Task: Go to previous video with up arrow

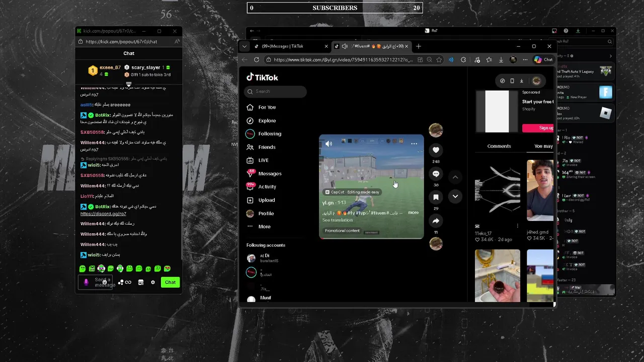Action: (455, 177)
